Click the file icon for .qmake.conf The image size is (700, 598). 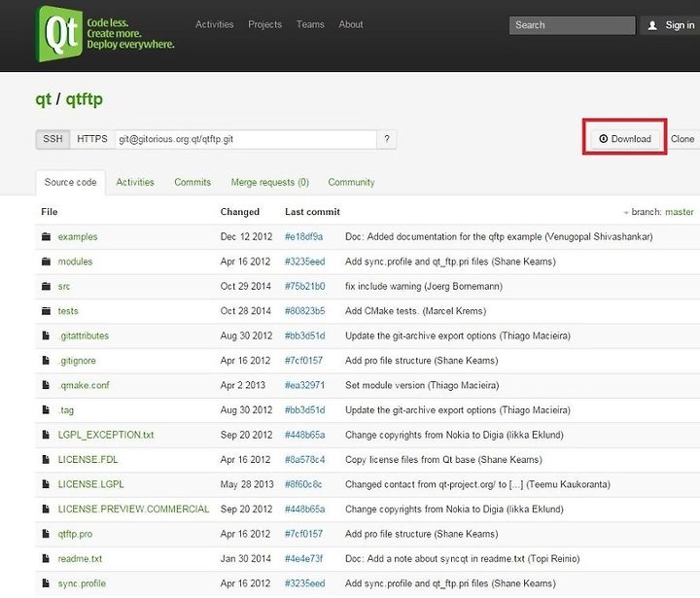[x=46, y=385]
